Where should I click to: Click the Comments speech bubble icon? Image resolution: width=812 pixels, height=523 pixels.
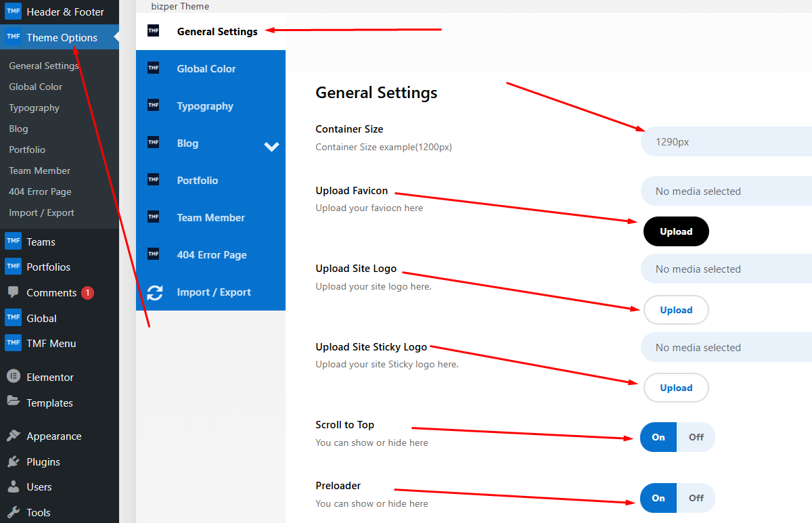tap(14, 292)
